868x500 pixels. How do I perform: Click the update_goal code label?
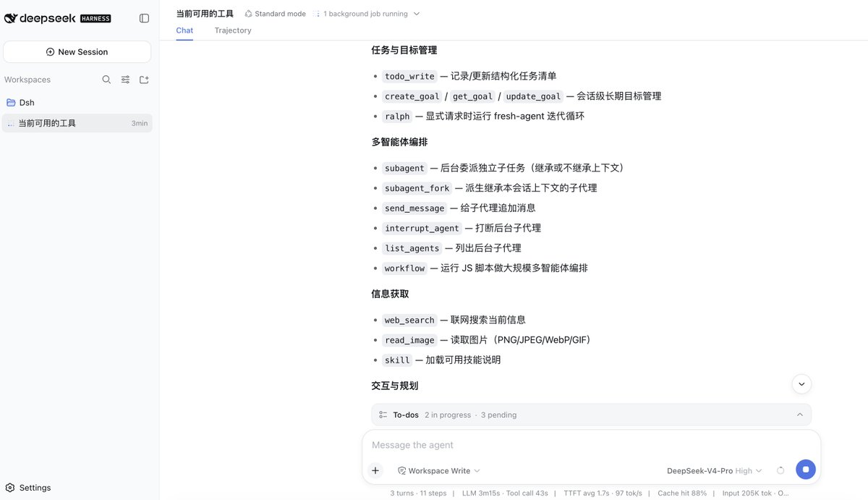[533, 96]
